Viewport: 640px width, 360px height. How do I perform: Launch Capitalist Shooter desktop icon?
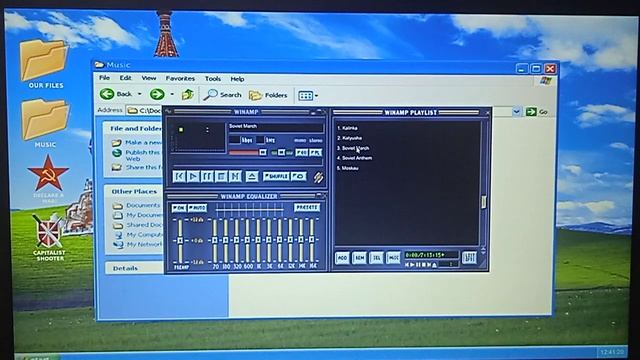(x=49, y=238)
